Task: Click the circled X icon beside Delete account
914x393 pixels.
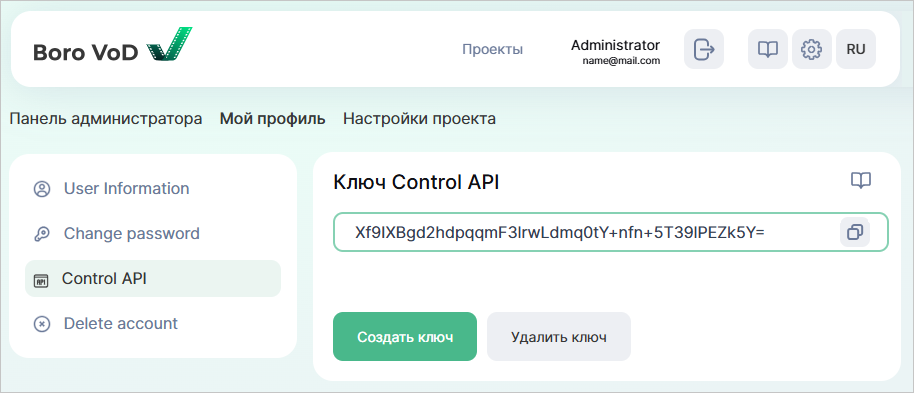Action: [x=41, y=324]
